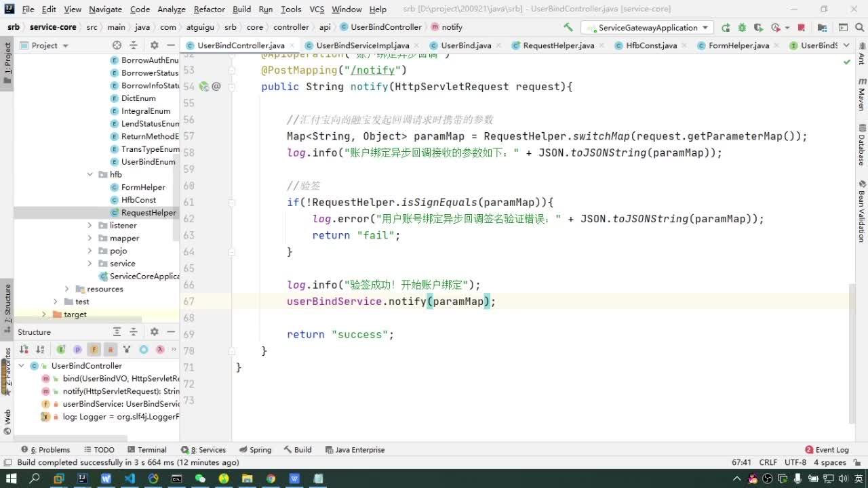The image size is (868, 488).
Task: Hide the Project panel
Action: pyautogui.click(x=171, y=45)
